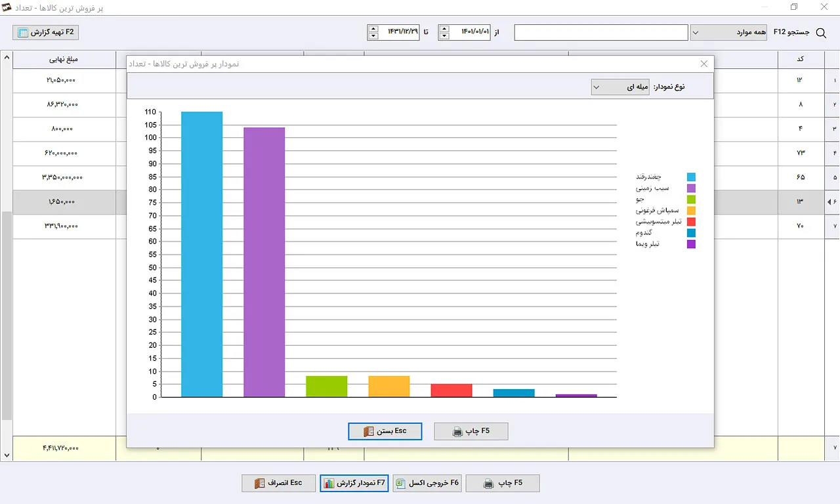Viewport: 840px width, 504px height.
Task: Click the F2 تهیه گزارش button
Action: pyautogui.click(x=46, y=32)
